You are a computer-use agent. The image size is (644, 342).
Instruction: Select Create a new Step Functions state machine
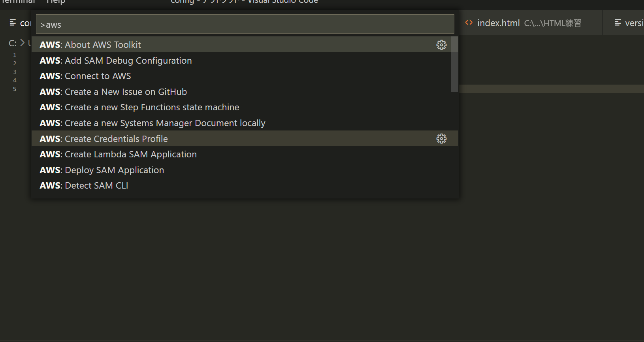[x=245, y=107]
